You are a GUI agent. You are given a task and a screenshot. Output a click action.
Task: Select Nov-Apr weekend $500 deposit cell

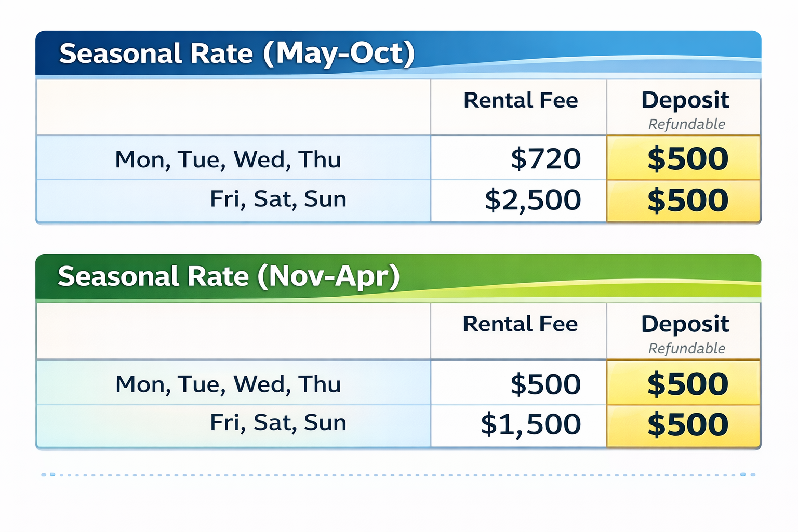(x=687, y=424)
